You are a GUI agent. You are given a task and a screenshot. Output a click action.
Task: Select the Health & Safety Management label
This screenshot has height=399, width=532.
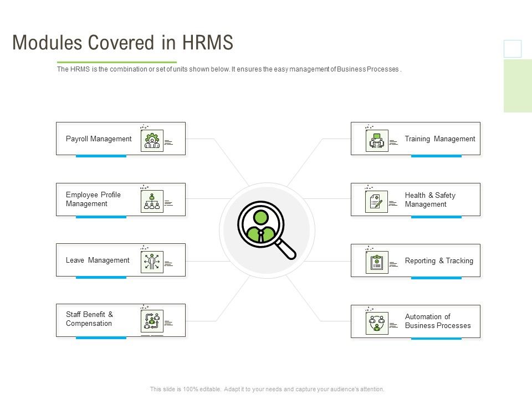430,200
